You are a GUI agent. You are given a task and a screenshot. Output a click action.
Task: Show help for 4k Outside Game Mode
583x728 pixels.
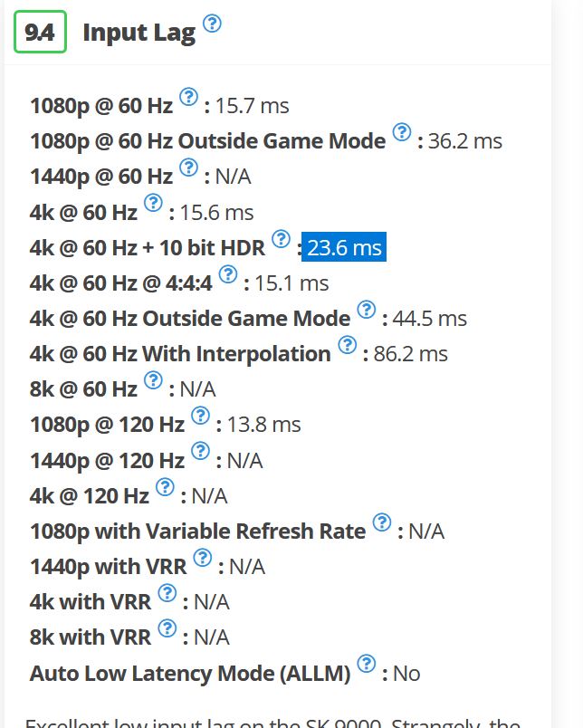[x=366, y=310]
